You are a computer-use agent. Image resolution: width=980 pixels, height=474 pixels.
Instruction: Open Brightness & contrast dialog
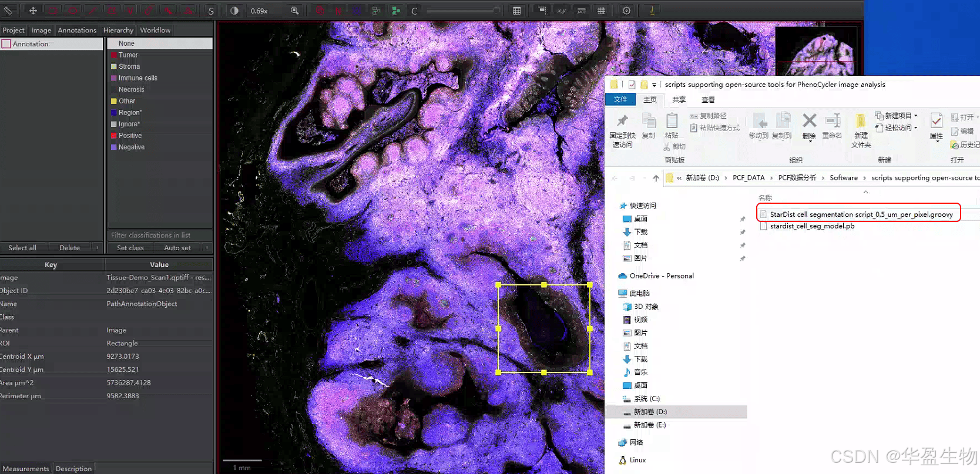pos(234,11)
